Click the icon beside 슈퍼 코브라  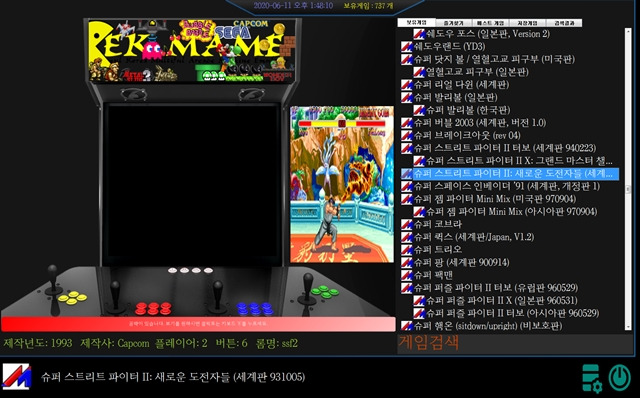(x=407, y=224)
